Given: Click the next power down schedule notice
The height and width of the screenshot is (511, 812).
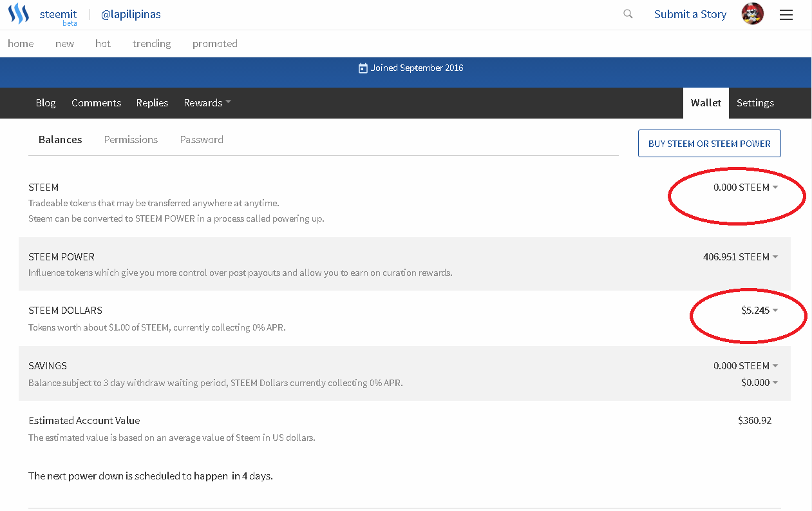Looking at the screenshot, I should pyautogui.click(x=151, y=476).
